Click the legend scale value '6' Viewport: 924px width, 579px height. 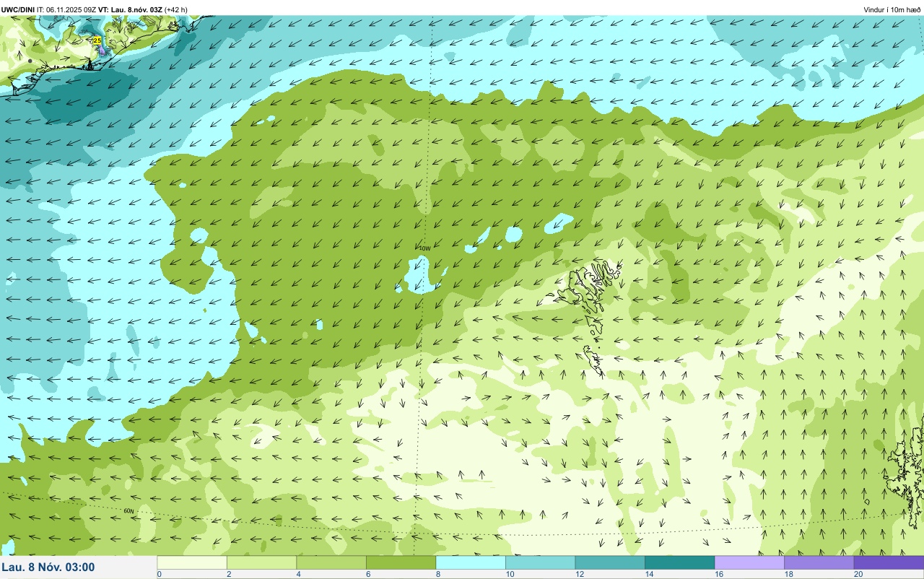click(367, 574)
